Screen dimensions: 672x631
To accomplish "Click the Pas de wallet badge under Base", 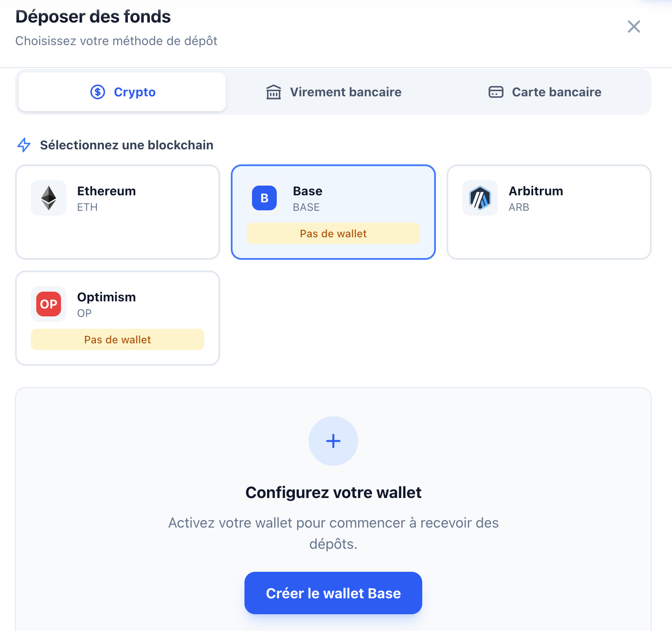I will point(333,233).
